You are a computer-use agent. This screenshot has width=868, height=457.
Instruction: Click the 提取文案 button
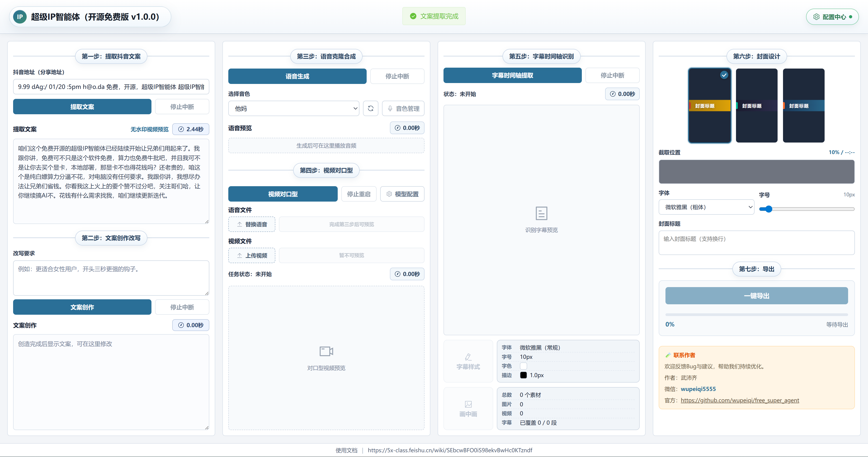(x=82, y=107)
